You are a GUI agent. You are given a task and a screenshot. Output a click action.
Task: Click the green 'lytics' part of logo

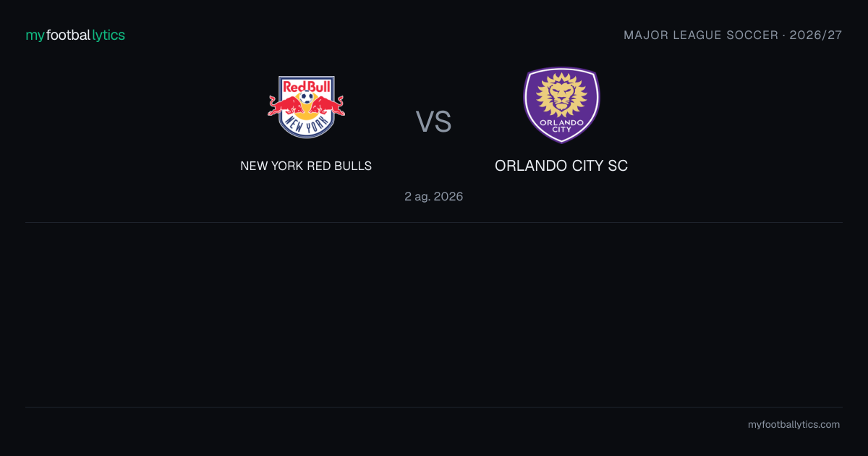pos(109,35)
